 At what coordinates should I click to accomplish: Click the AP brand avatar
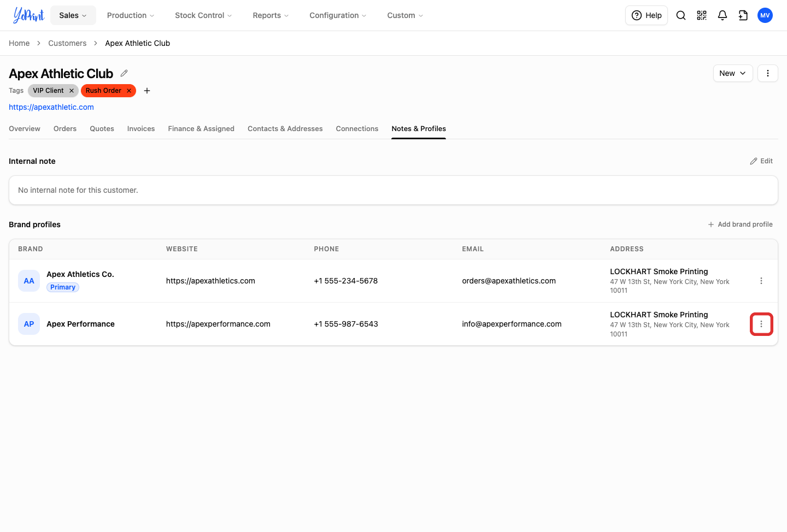pyautogui.click(x=29, y=324)
